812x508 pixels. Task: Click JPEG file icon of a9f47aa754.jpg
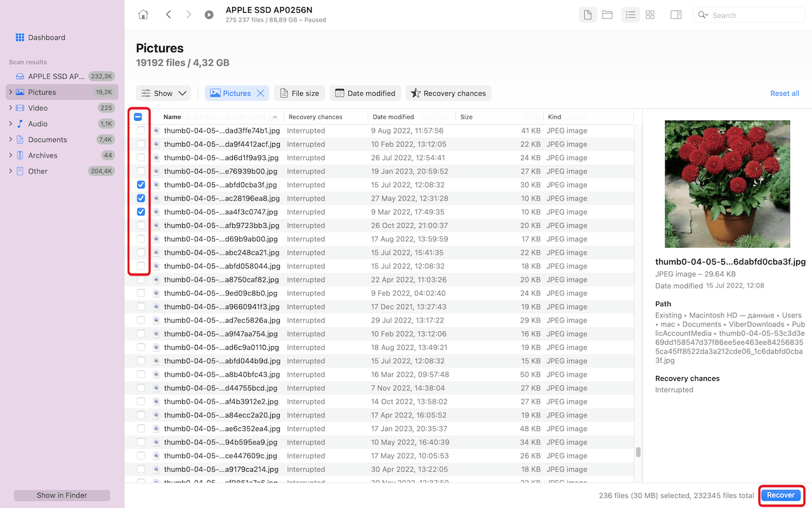[x=156, y=334]
